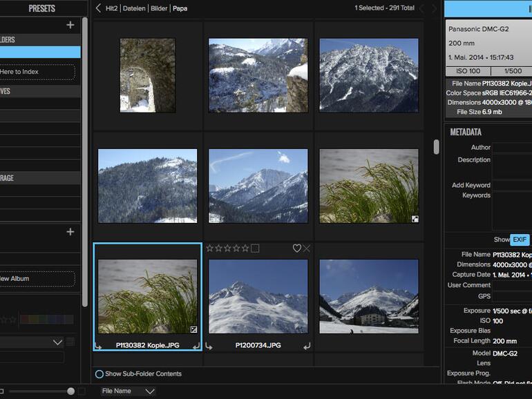The image size is (532, 399).
Task: Enable Show Sub-Folder Contents
Action: point(99,374)
